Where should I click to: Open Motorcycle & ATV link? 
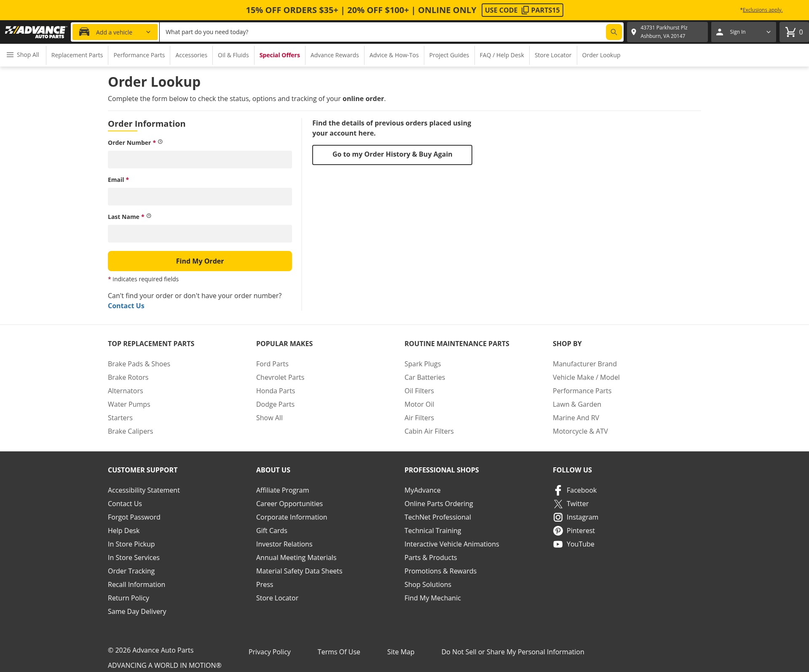click(x=580, y=431)
